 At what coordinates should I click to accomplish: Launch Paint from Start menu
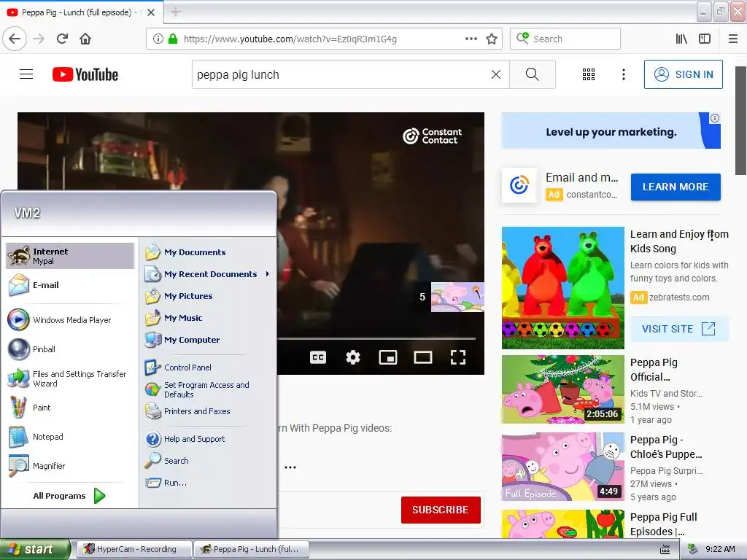(x=70, y=408)
